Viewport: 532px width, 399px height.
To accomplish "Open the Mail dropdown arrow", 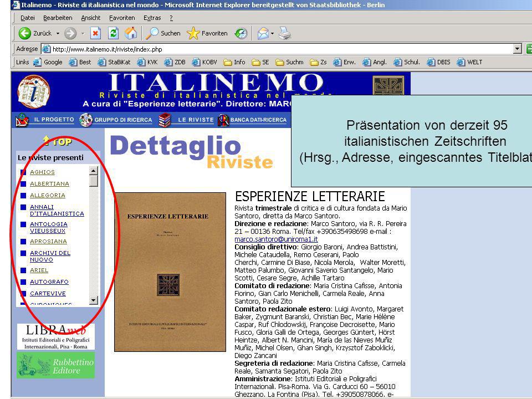I will tap(272, 33).
